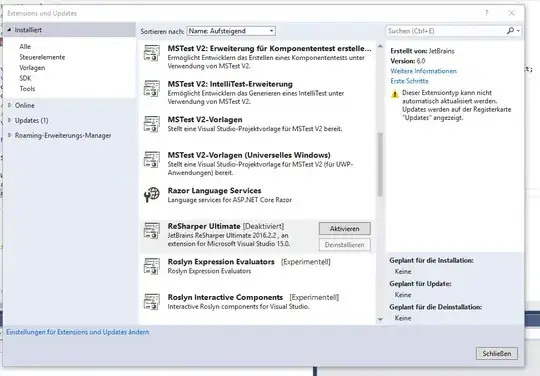Click the extension list scrollbar thumb

point(380,164)
